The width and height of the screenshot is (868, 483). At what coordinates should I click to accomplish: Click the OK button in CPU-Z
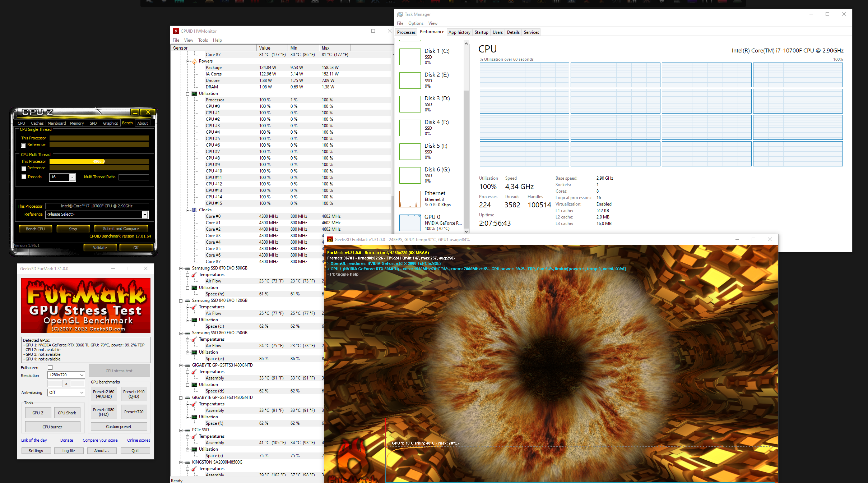[x=136, y=248]
